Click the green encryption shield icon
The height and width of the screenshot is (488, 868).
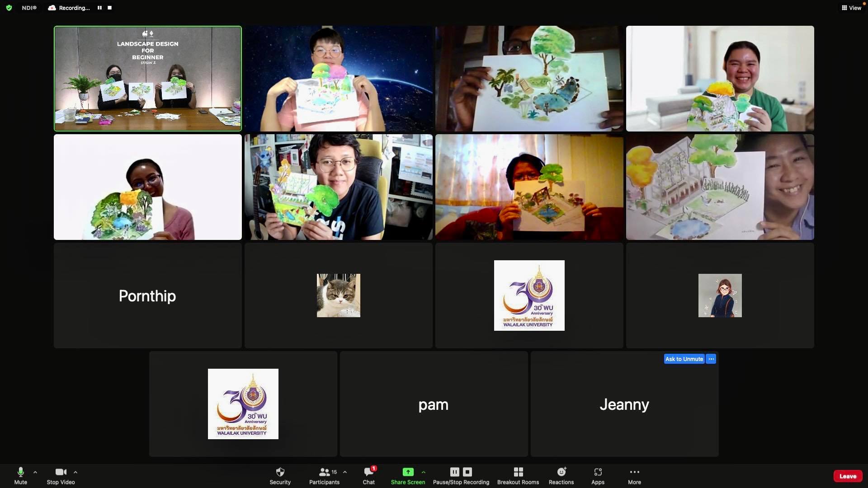(x=9, y=8)
